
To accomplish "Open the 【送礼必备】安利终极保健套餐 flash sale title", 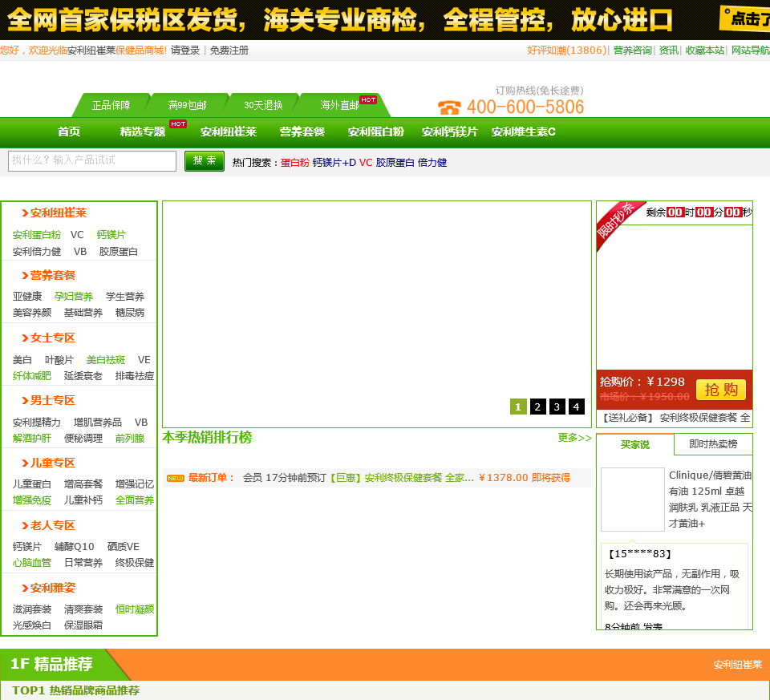I will [x=675, y=418].
